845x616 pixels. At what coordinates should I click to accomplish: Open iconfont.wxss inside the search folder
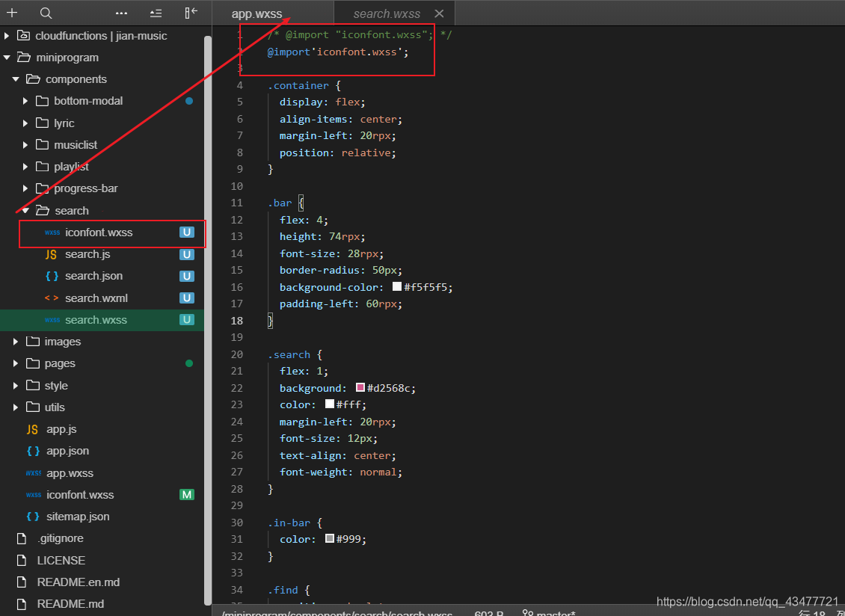(x=99, y=232)
